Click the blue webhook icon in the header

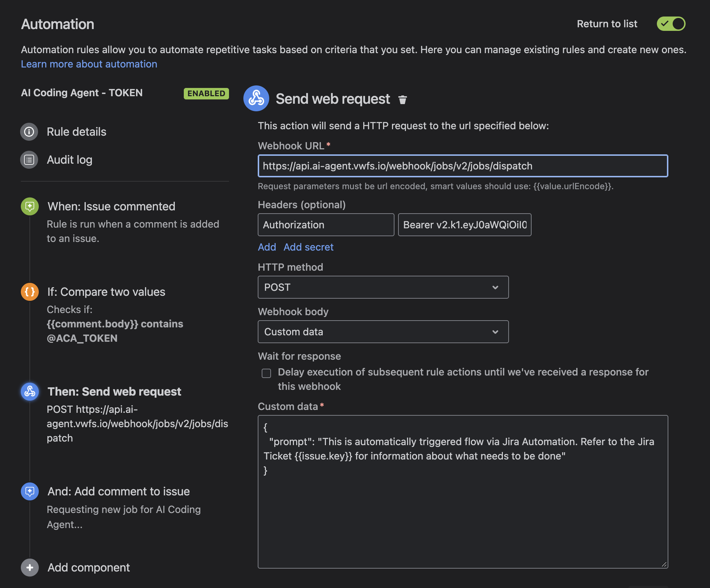pyautogui.click(x=256, y=98)
